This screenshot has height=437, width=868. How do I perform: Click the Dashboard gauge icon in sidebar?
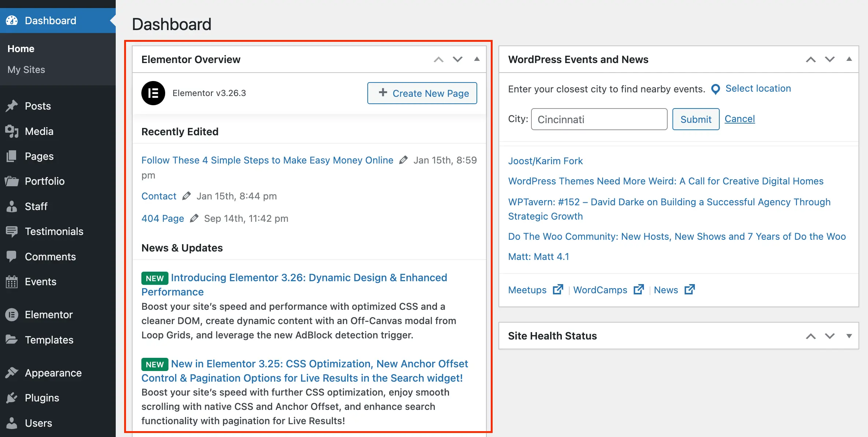[x=12, y=21]
